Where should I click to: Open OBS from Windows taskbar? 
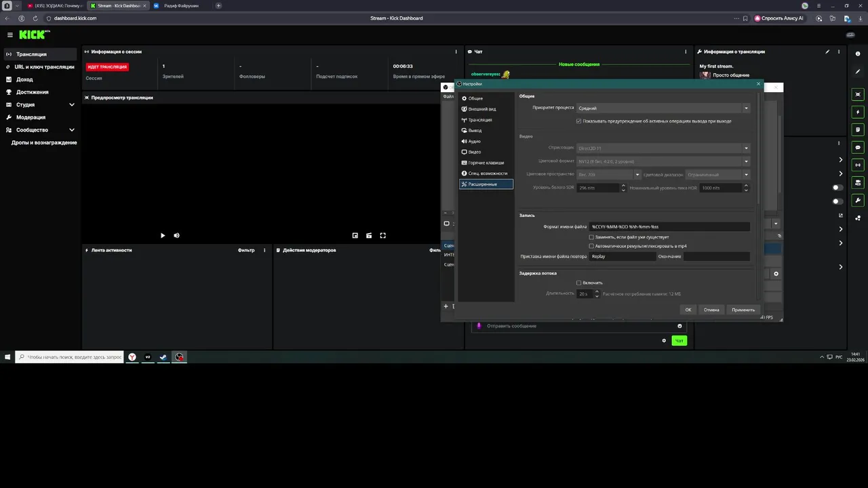click(x=179, y=357)
